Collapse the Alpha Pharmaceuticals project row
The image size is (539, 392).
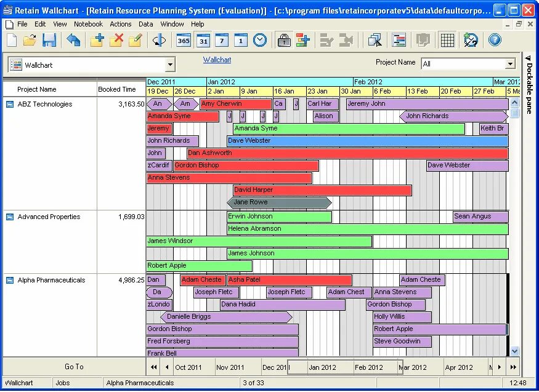10,281
